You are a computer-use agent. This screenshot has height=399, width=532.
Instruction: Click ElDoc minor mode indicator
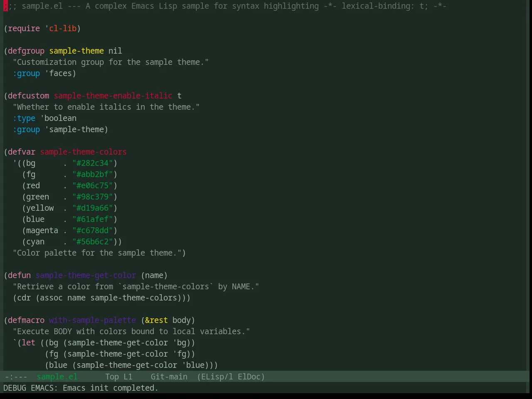click(x=249, y=377)
